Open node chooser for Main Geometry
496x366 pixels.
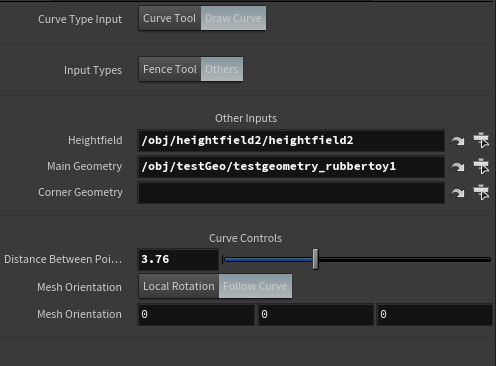(x=481, y=166)
